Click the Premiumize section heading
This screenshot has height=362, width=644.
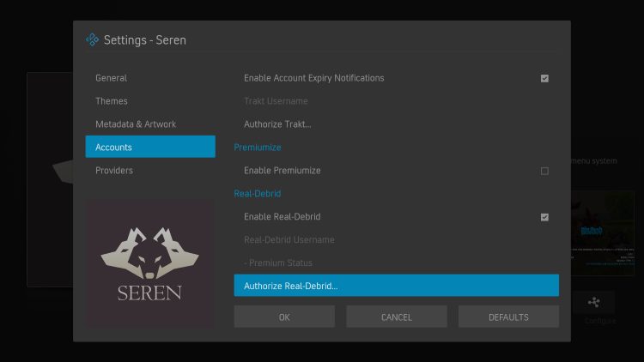click(x=258, y=148)
